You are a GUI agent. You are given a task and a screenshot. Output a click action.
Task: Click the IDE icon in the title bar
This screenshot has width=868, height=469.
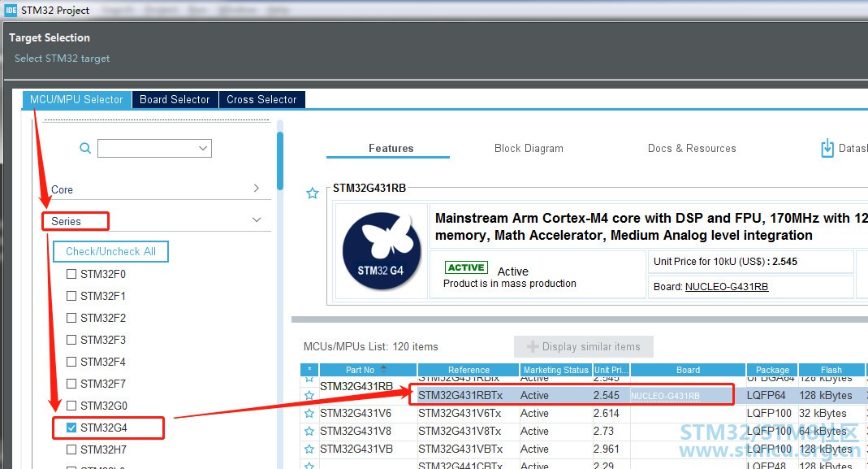11,10
